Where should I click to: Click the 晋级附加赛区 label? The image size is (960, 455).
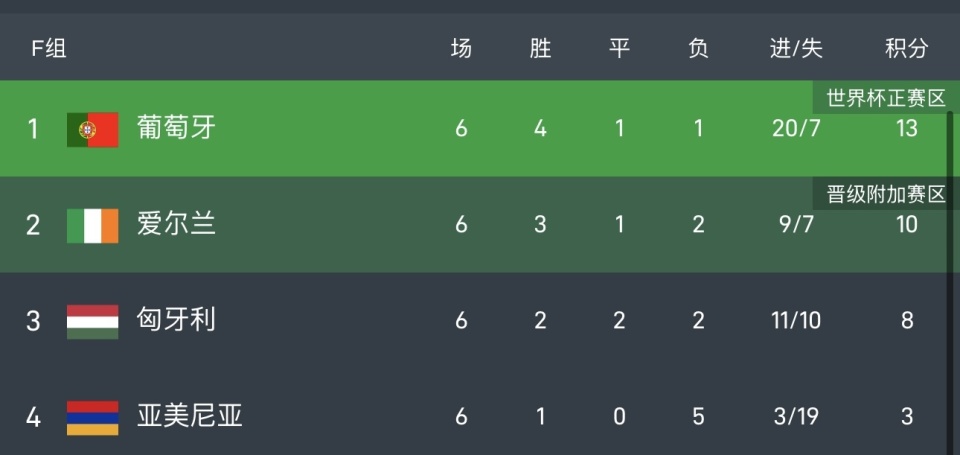[885, 194]
